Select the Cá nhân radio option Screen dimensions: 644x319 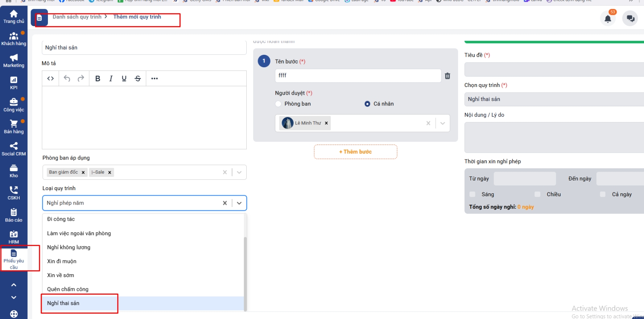(x=367, y=104)
